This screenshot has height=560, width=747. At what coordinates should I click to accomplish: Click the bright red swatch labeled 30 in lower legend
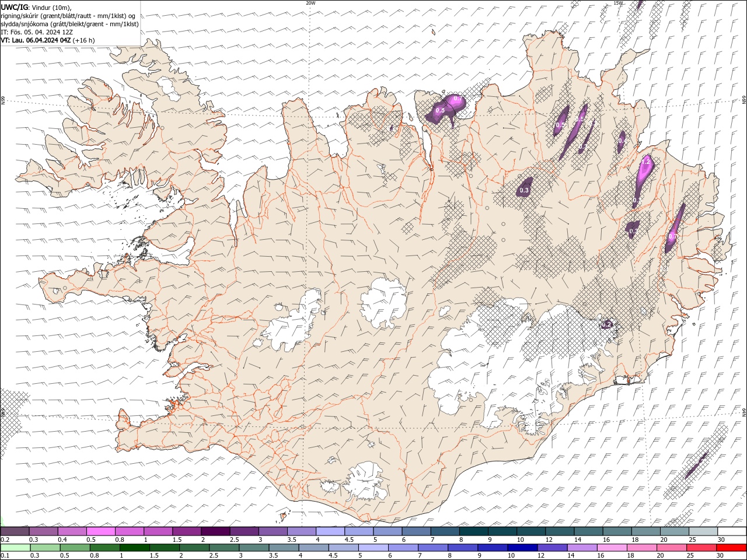(x=731, y=548)
